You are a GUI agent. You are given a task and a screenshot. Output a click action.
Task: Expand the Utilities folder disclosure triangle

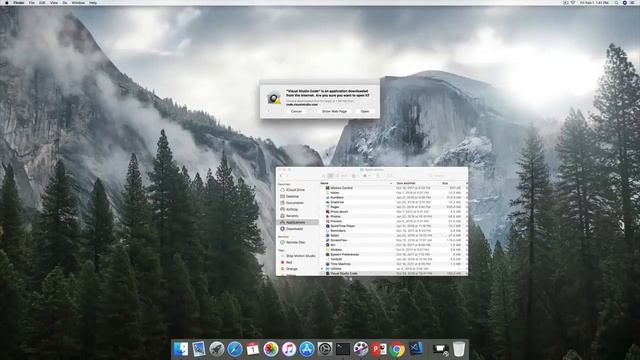322,269
